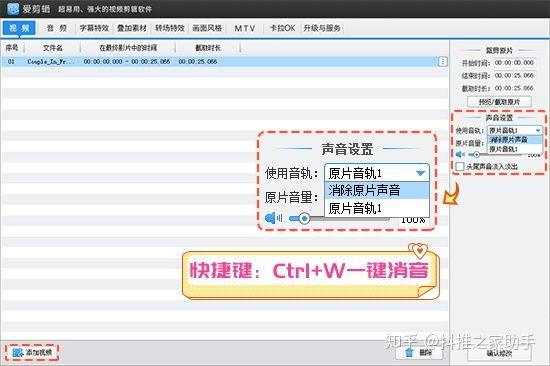Image resolution: width=550 pixels, height=366 pixels.
Task: Open the 卡拉OK tab
Action: [x=282, y=28]
